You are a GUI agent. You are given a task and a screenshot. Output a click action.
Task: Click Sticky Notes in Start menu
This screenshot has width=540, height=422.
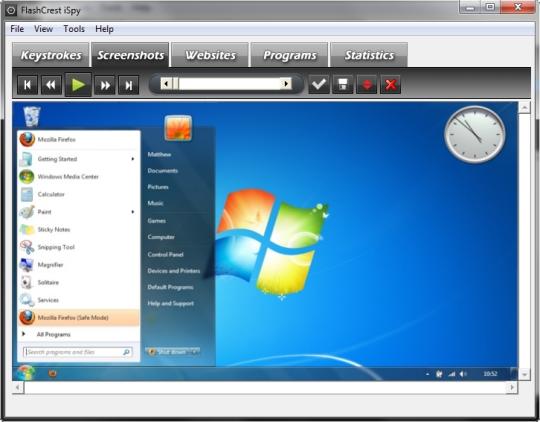(x=79, y=229)
